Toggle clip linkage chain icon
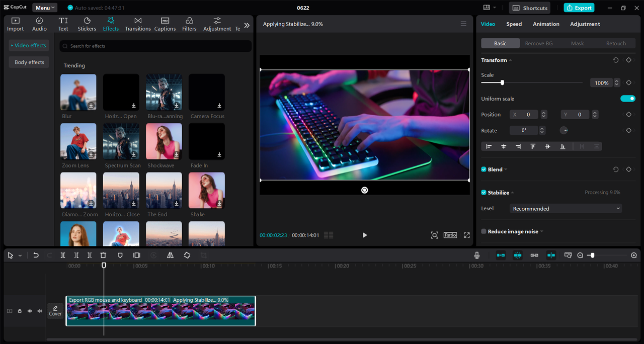The width and height of the screenshot is (644, 344). pos(534,255)
